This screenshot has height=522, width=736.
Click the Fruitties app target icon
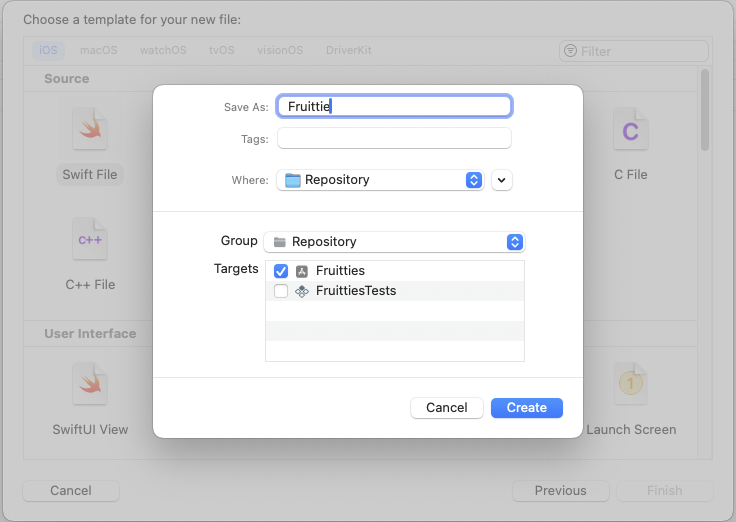[302, 271]
